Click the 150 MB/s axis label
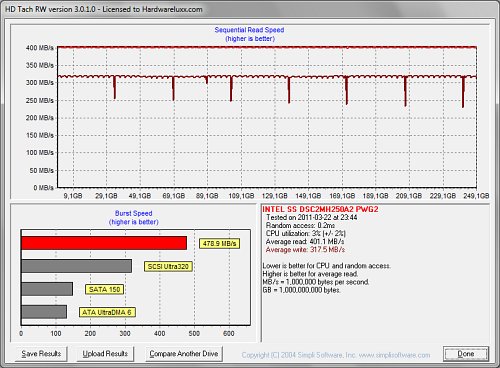 click(40, 135)
